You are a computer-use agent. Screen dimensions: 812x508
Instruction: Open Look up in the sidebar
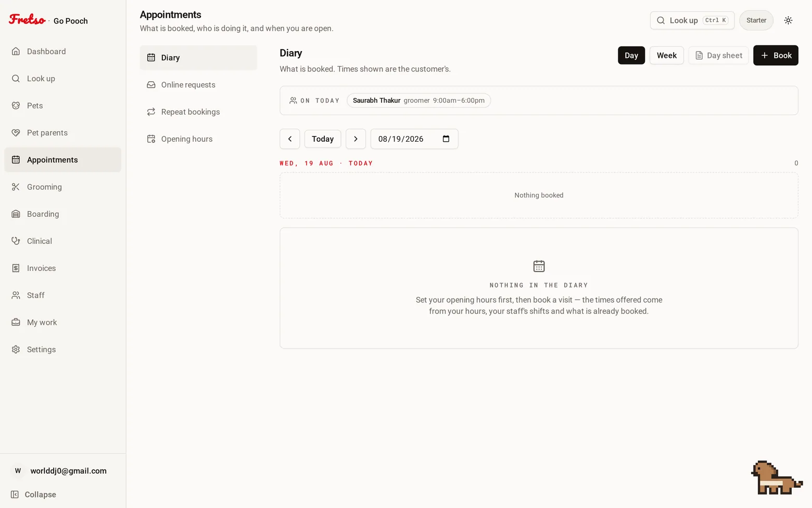62,79
